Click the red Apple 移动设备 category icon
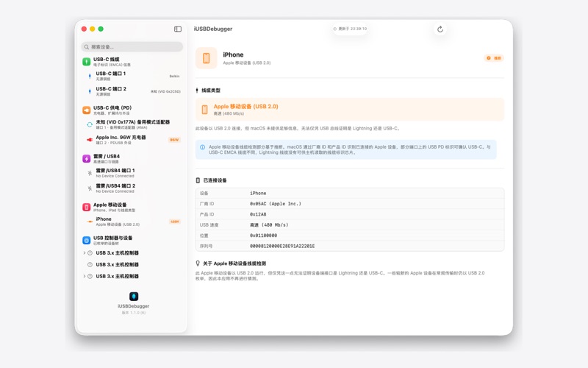This screenshot has width=588, height=368. click(x=86, y=208)
